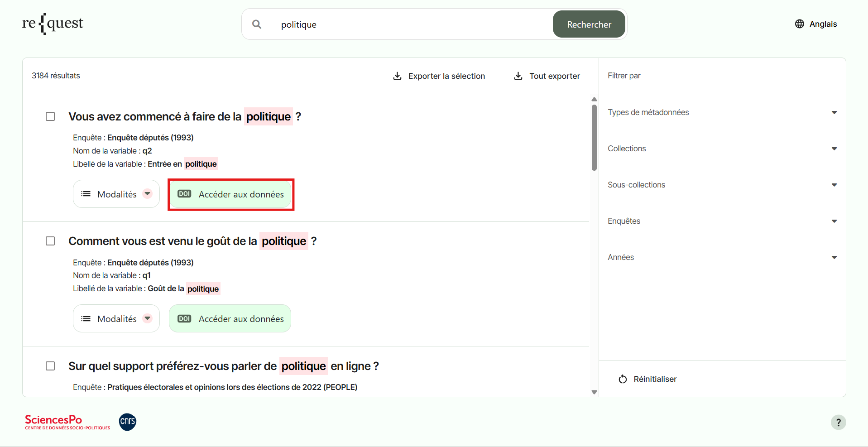The width and height of the screenshot is (868, 447).
Task: Click the CNRS logo
Action: 128,422
